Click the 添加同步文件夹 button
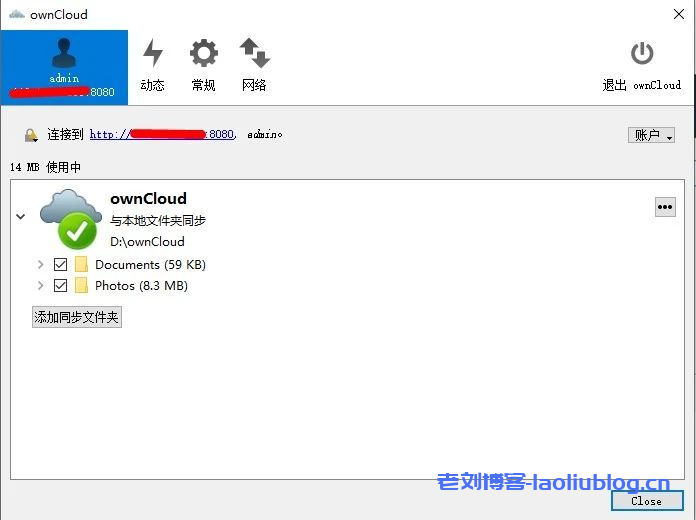Viewport: 696px width, 520px height. [77, 317]
